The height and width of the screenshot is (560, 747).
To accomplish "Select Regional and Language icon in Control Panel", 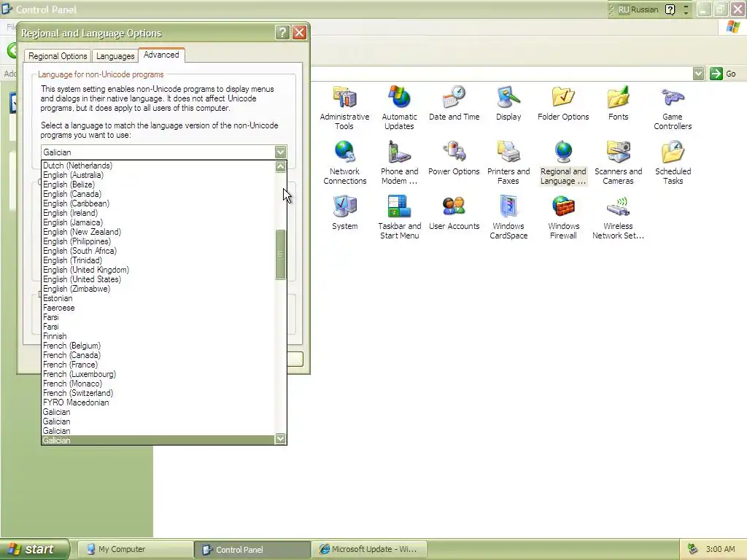I will [563, 163].
